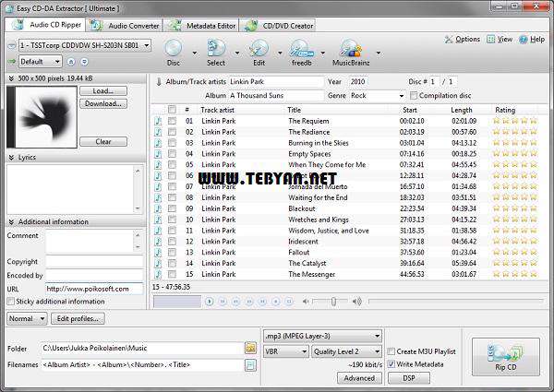Expand the MusicBrainz dropdown arrow
The width and height of the screenshot is (554, 392).
379,53
